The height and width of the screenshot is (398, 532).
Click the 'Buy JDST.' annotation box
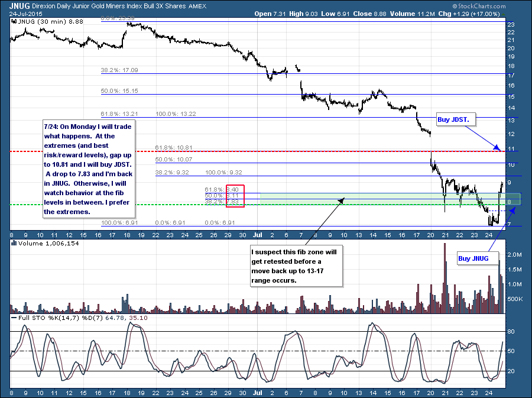(452, 119)
